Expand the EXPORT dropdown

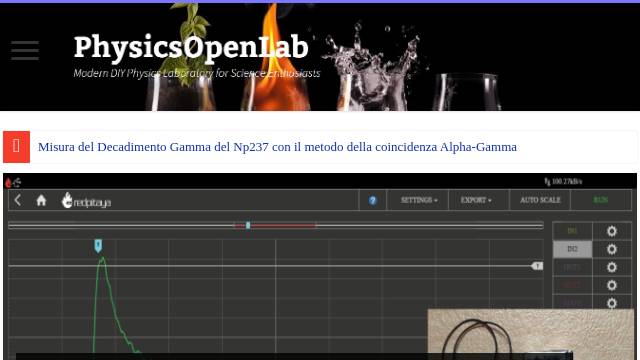click(476, 200)
